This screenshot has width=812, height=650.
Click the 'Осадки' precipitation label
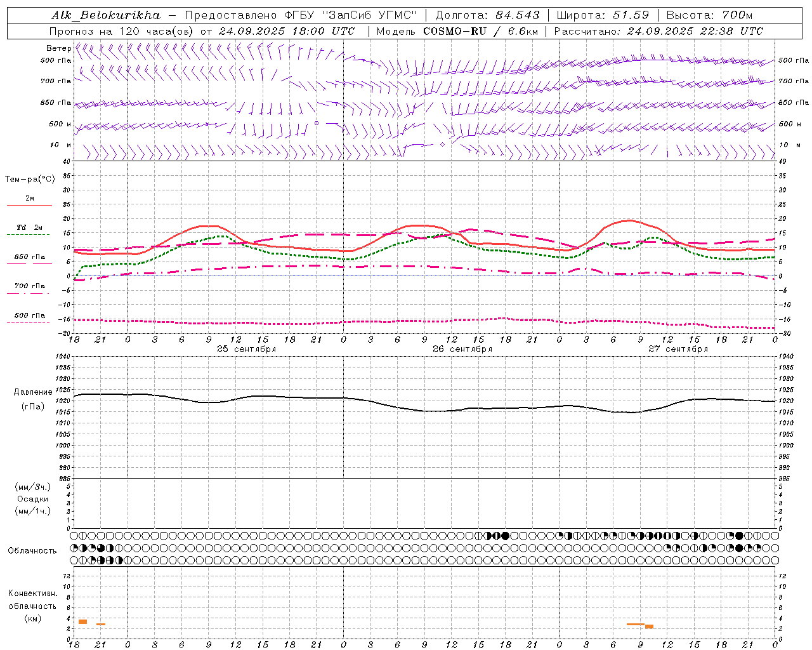tap(33, 499)
